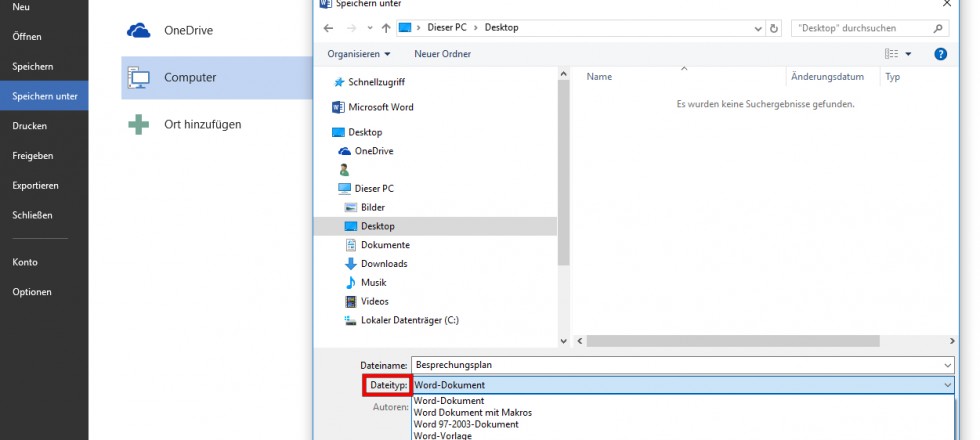Image resolution: width=980 pixels, height=440 pixels.
Task: Click the forward arrow in the save dialog
Action: coord(351,28)
